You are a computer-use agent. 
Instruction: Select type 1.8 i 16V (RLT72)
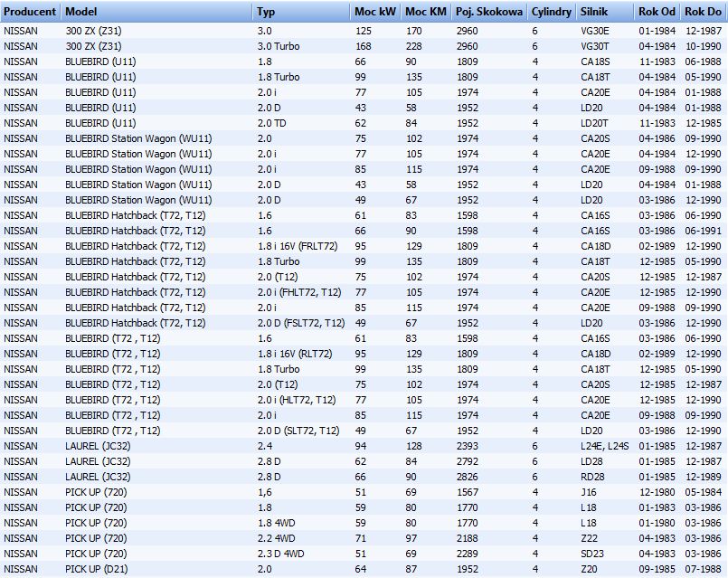[295, 354]
